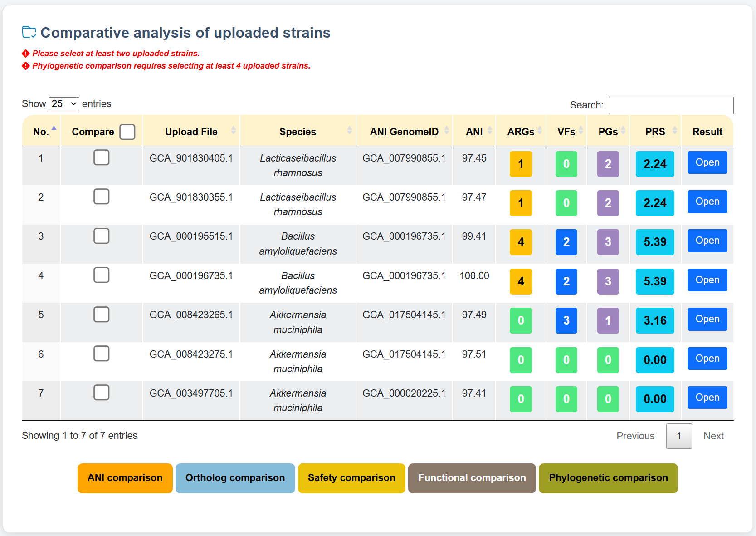Screen dimensions: 756x536
Task: Click the folder icon beside the page title
Action: pos(29,32)
